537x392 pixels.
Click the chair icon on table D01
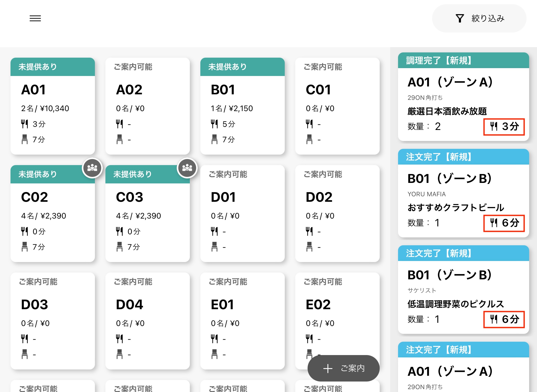coord(214,247)
